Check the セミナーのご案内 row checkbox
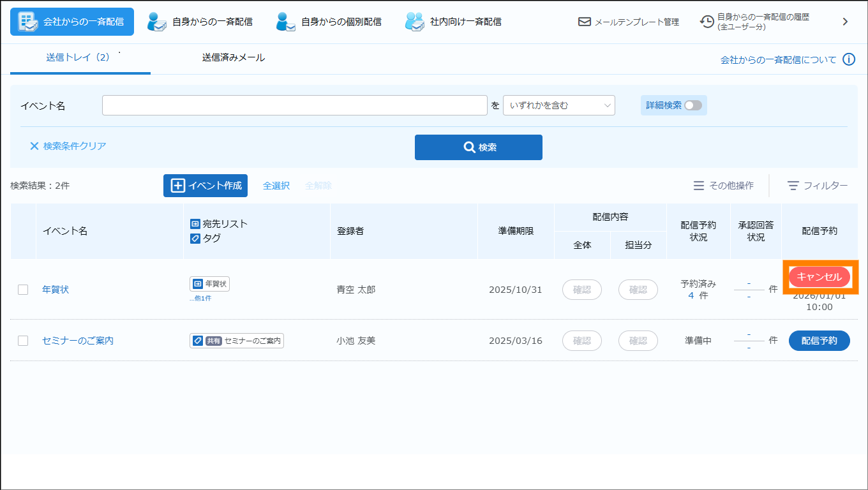Screen dimensions: 868x490 pyautogui.click(x=23, y=341)
